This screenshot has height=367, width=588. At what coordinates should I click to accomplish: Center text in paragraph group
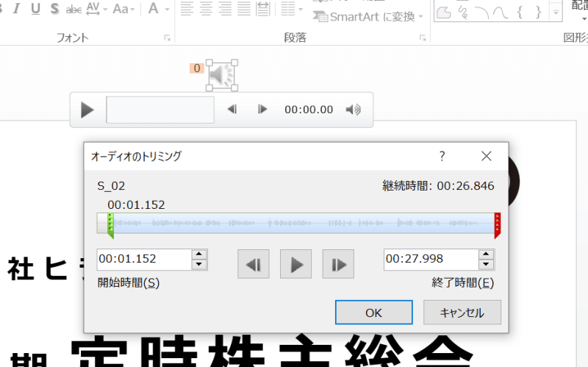[x=206, y=9]
